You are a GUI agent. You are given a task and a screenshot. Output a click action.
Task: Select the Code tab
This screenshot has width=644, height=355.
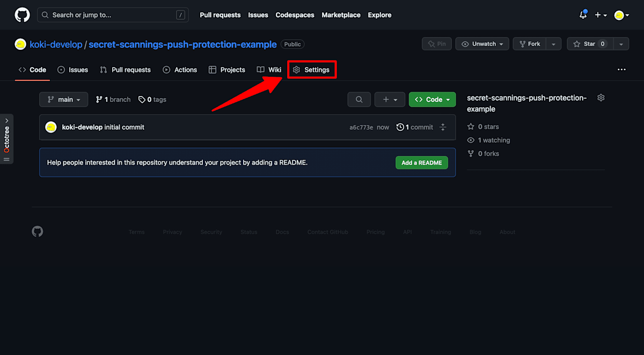[x=32, y=70]
